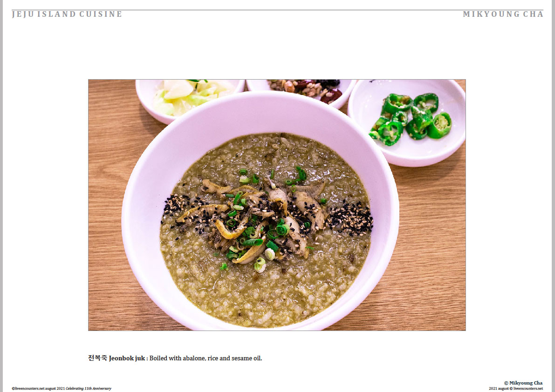
Task: Click "Celebrating 11th Anniversary" italic footer text
Action: coord(89,388)
